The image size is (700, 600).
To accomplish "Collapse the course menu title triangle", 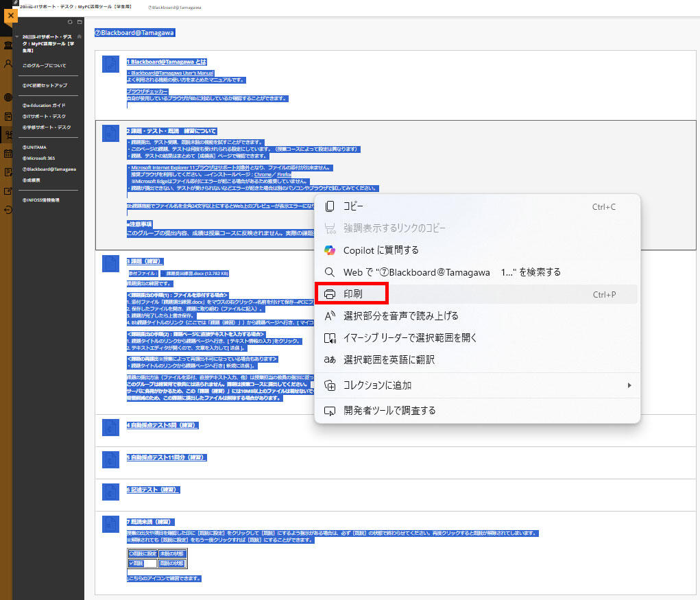I will [x=16, y=36].
